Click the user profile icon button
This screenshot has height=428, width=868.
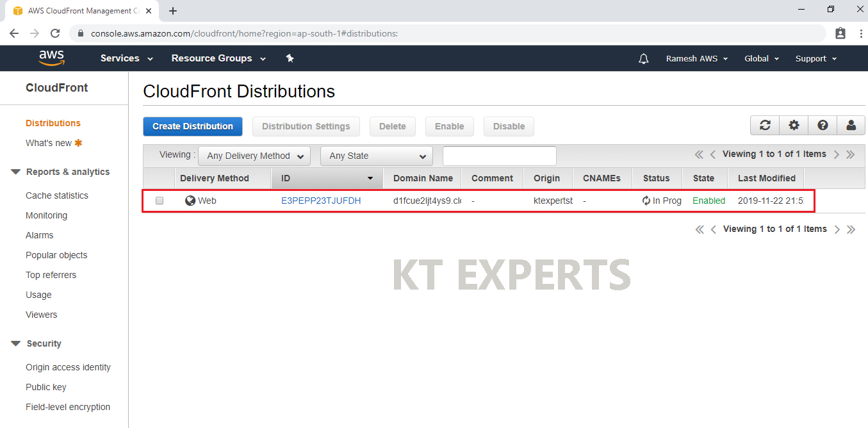click(x=851, y=126)
